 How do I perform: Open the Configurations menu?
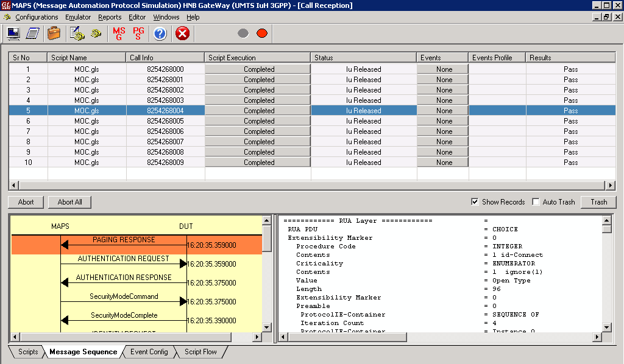tap(37, 17)
